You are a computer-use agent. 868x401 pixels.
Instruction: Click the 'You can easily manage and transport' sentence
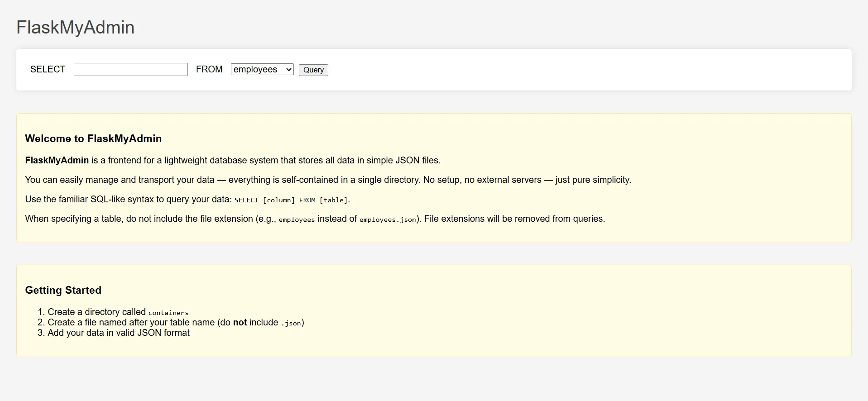(x=328, y=180)
